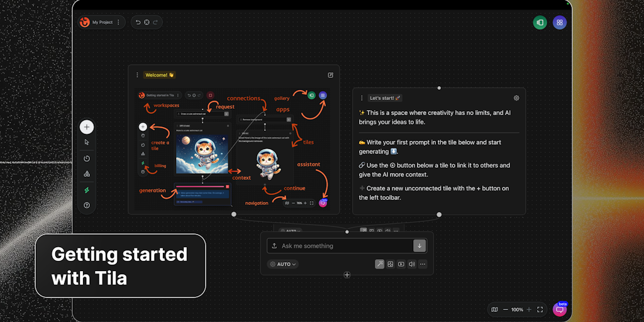
Task: Fit the canvas using the fullscreen icon
Action: click(x=540, y=309)
